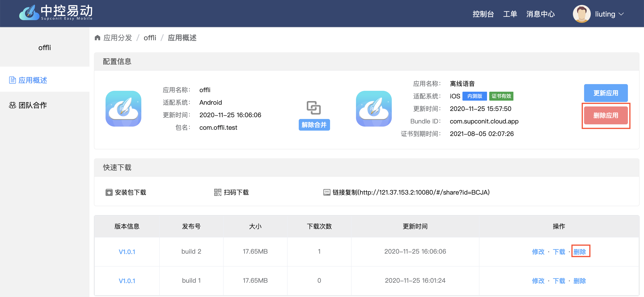Click the download count 0 for build 1
Viewport: 644px width, 297px height.
tap(319, 280)
